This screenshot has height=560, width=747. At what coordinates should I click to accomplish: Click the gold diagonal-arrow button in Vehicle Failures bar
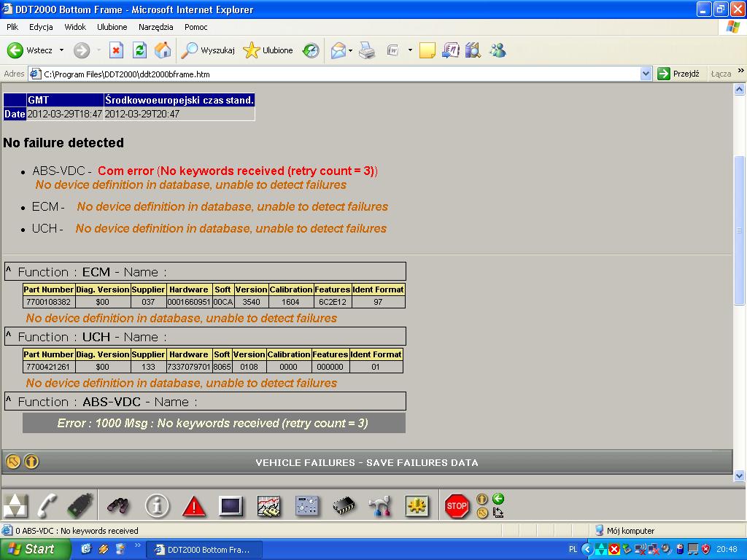coord(13,462)
